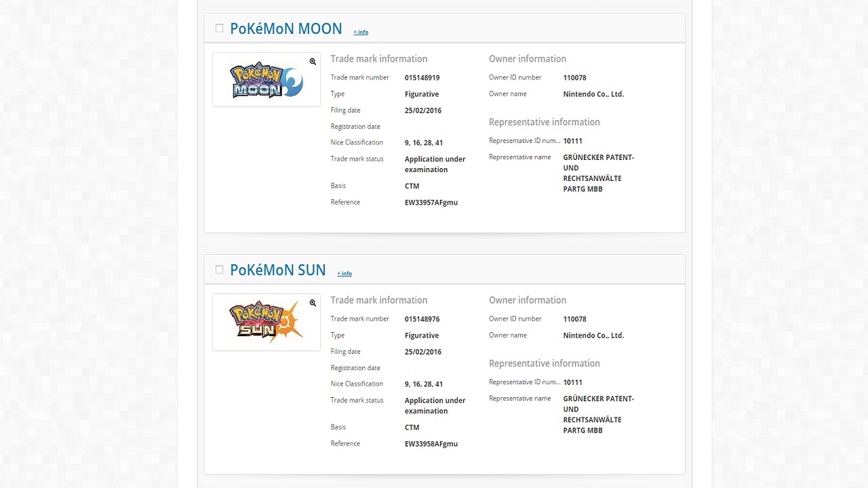
Task: Tick the PoKéMoN MOON checkbox
Action: pos(219,28)
